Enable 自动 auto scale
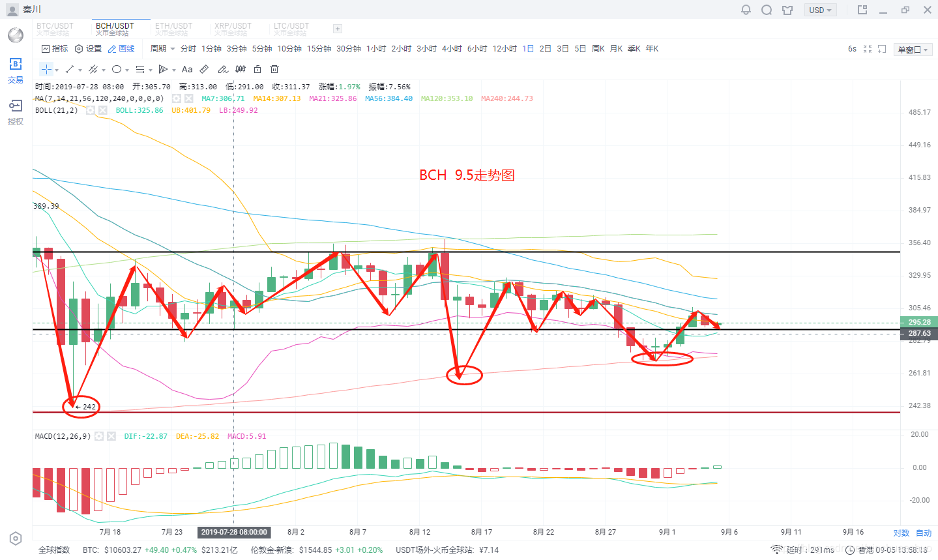 coord(924,533)
